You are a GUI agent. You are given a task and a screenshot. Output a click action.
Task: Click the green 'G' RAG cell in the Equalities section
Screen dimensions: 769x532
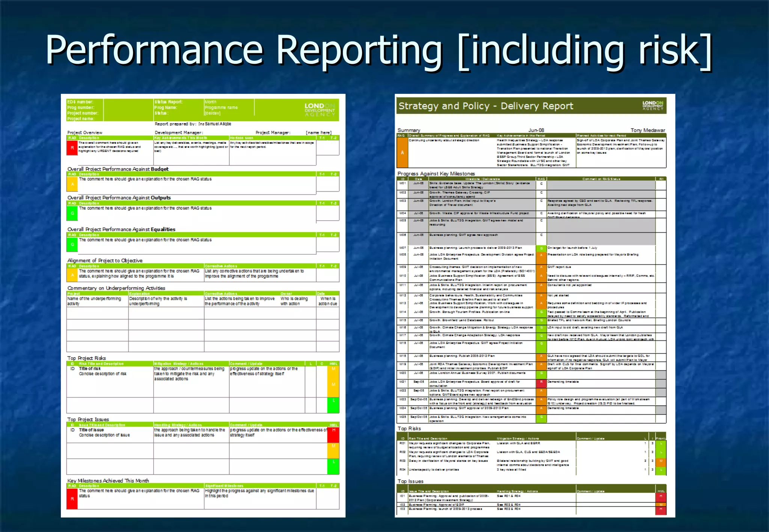(72, 245)
